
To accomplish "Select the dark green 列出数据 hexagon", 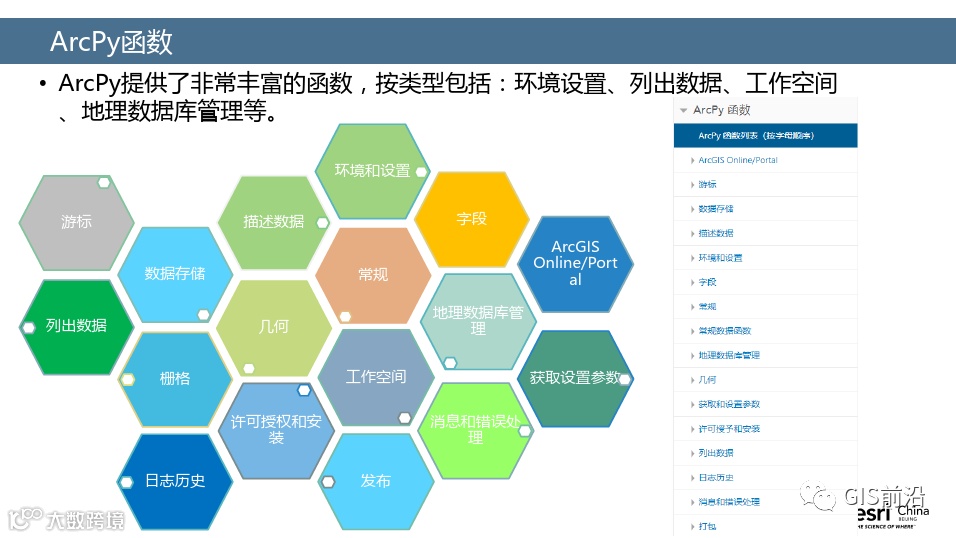I will pos(76,326).
